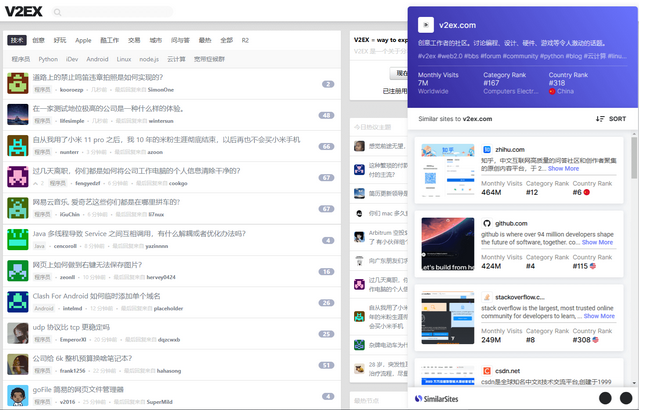Switch to the 创意 tab

38,40
